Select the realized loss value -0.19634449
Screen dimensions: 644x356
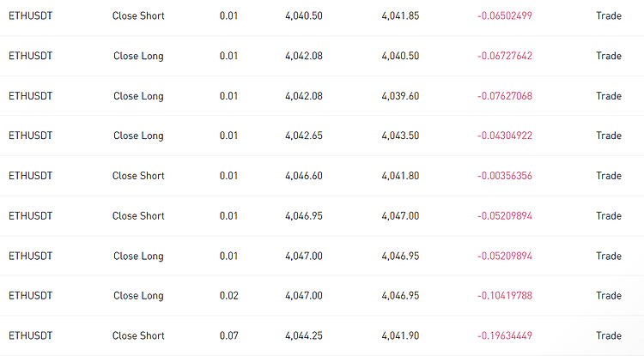coord(505,336)
